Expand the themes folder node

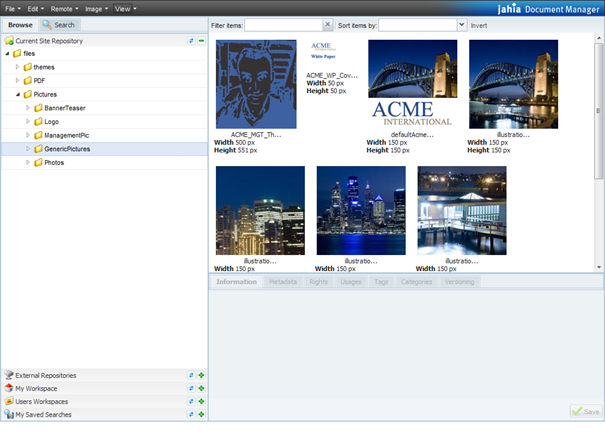17,67
